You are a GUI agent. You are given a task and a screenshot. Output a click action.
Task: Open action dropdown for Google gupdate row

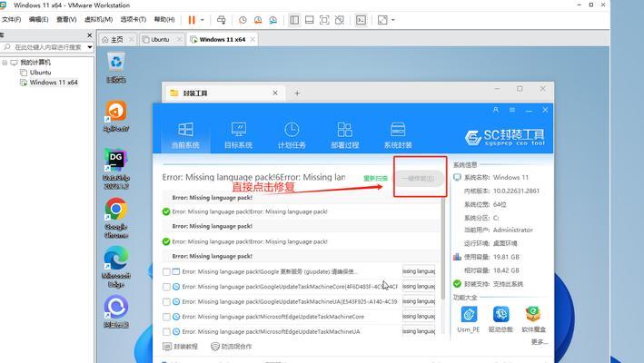pyautogui.click(x=419, y=271)
